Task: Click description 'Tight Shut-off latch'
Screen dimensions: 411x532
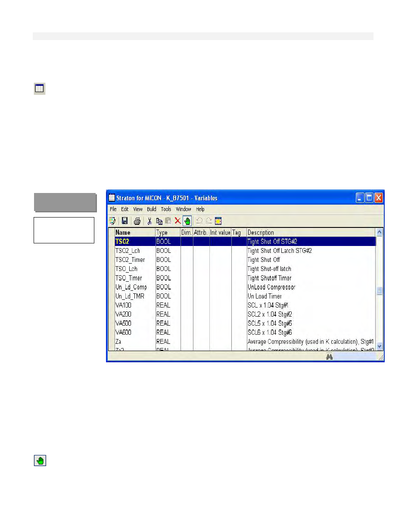Action: pos(269,269)
